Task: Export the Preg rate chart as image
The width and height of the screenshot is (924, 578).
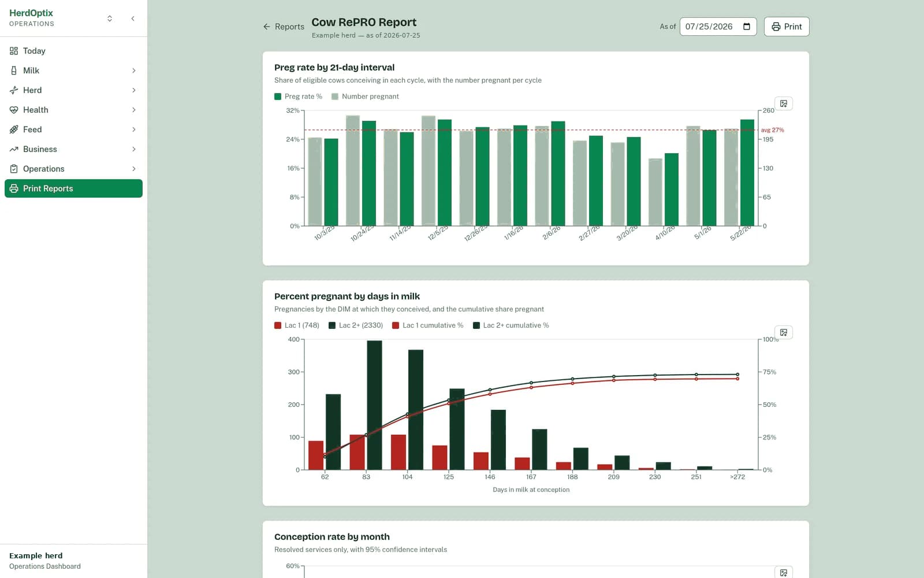Action: [x=784, y=103]
